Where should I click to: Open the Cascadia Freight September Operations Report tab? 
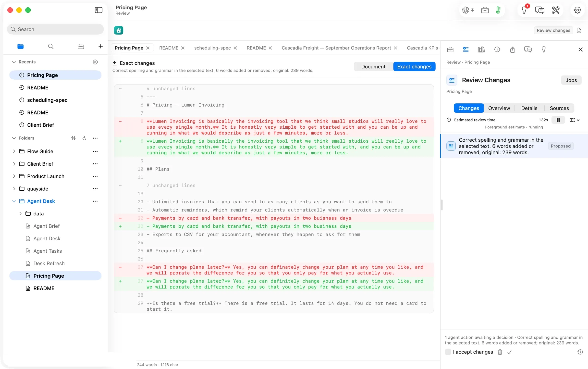[x=336, y=48]
